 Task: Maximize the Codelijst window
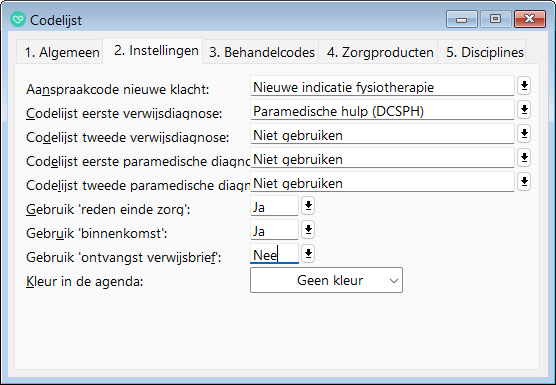click(x=495, y=19)
